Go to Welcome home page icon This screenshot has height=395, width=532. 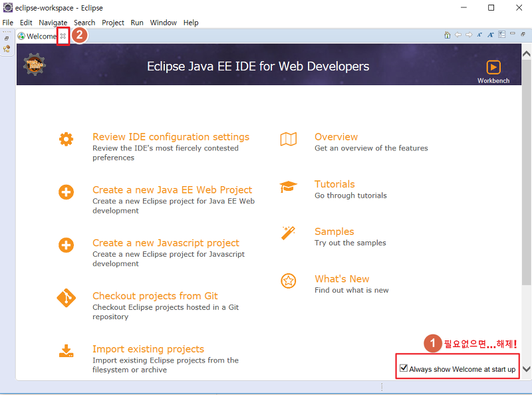448,35
